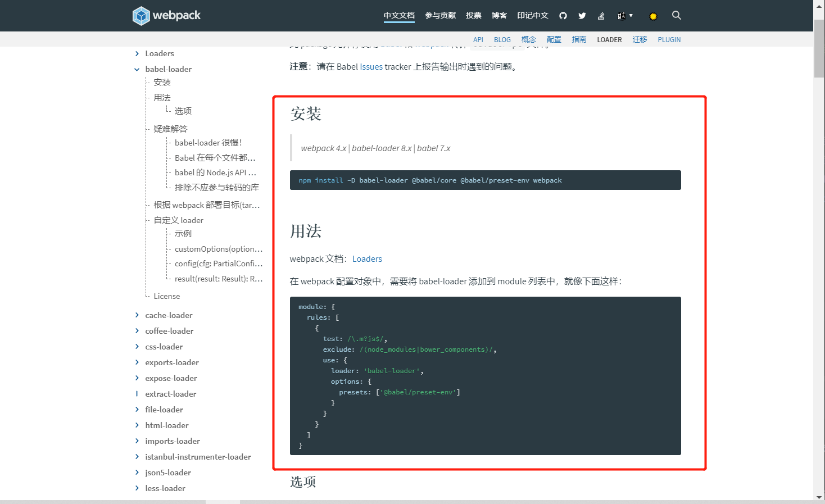Switch to the BLOG sub-nav tab
The width and height of the screenshot is (825, 504).
pos(502,39)
